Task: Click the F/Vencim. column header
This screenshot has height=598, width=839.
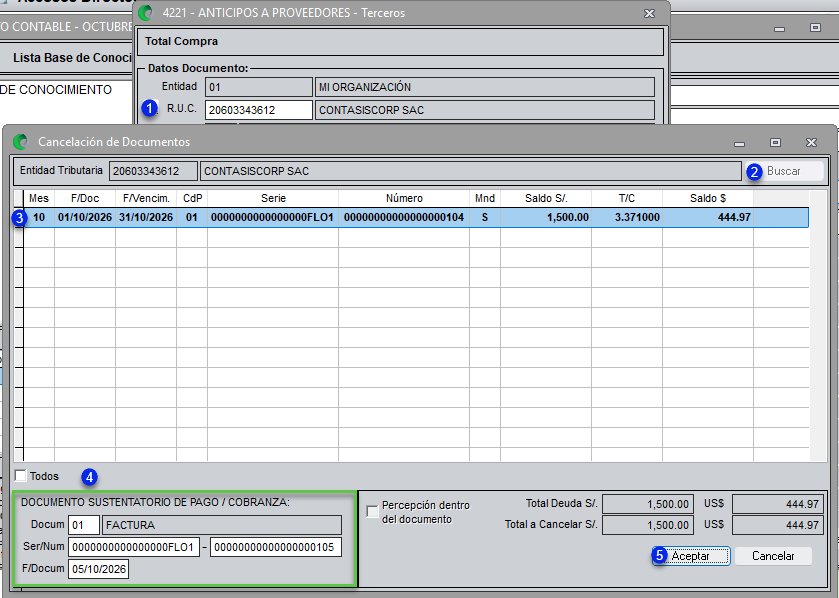Action: click(x=146, y=198)
